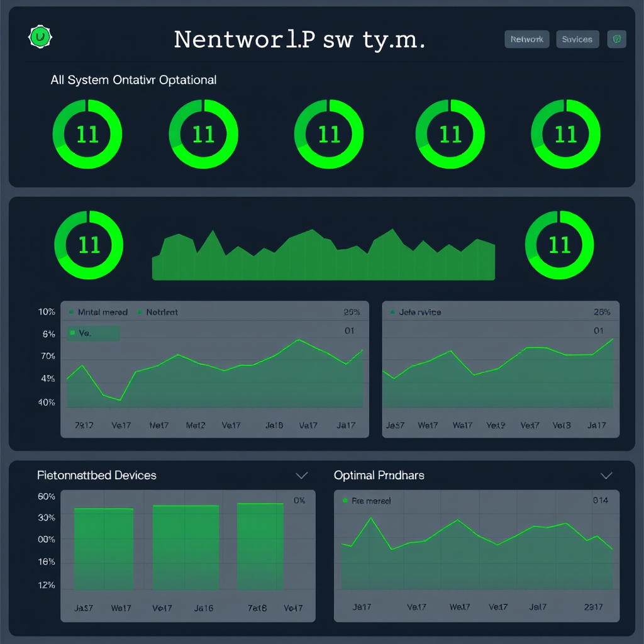Toggle the Mntal mered legend item

pyautogui.click(x=99, y=312)
